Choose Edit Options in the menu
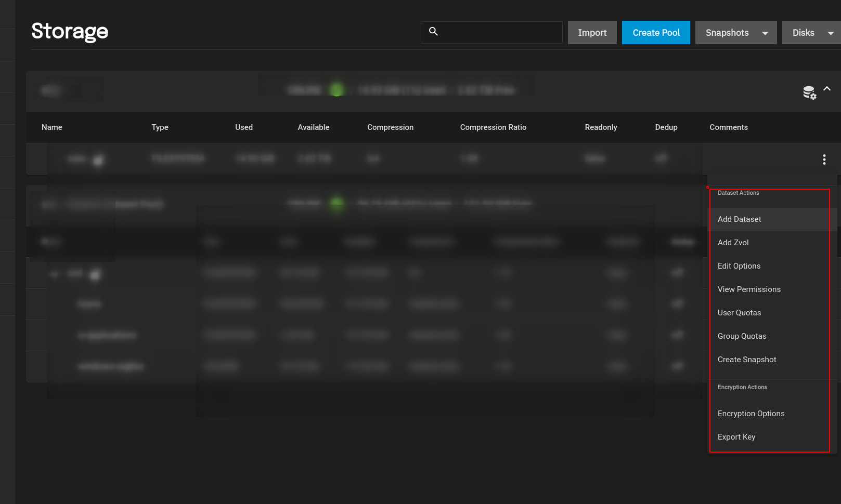The height and width of the screenshot is (504, 841). pyautogui.click(x=772, y=266)
